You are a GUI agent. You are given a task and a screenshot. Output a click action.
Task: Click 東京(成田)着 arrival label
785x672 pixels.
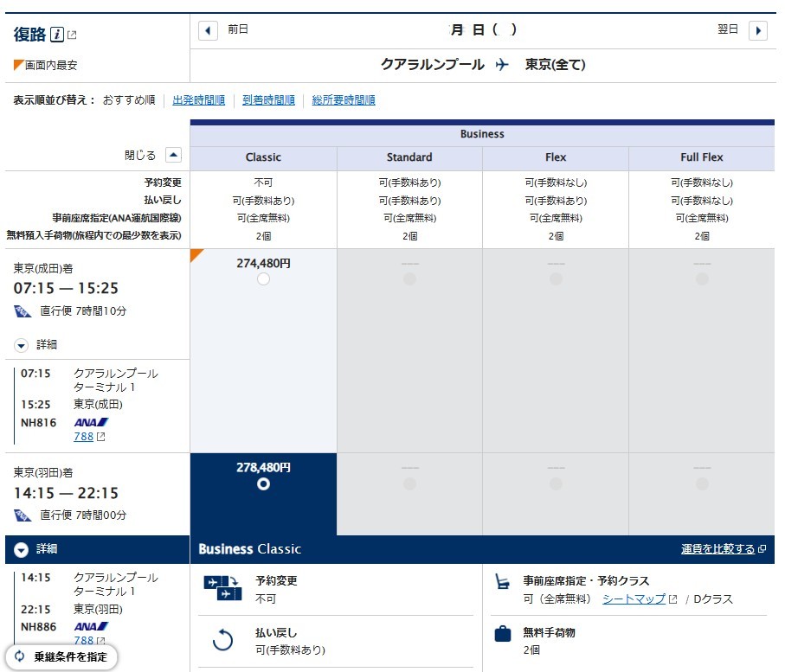tap(43, 269)
